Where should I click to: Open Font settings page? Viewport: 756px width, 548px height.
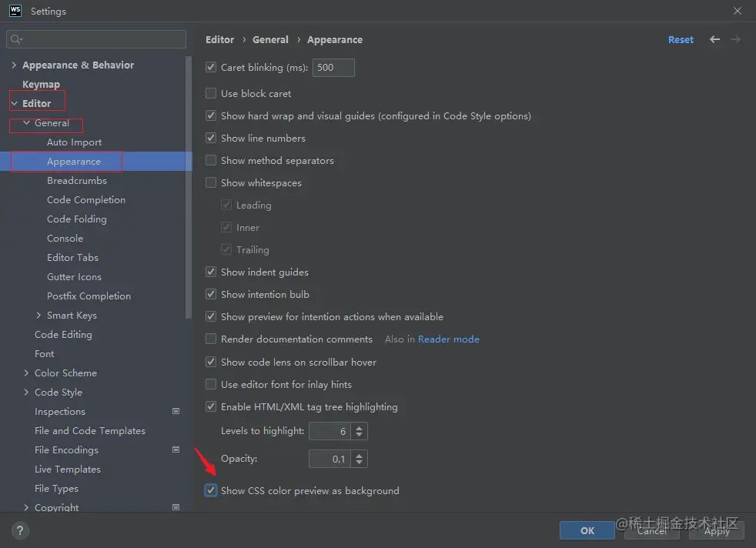click(x=45, y=354)
